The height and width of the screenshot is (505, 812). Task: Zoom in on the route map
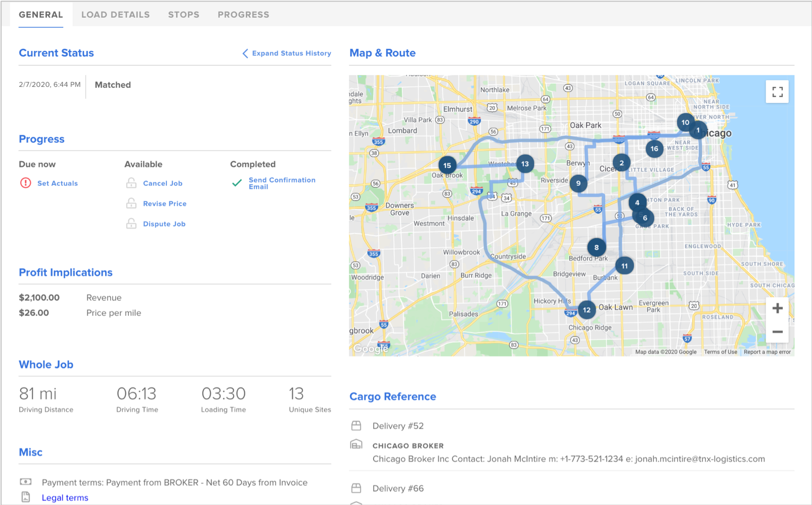(x=777, y=308)
